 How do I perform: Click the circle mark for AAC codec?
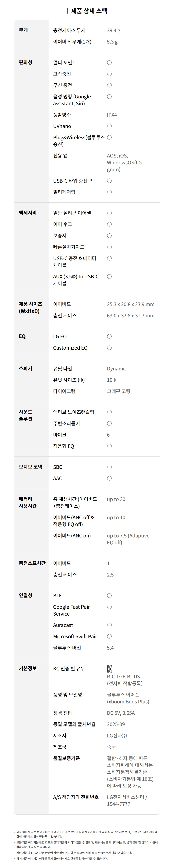tap(109, 479)
